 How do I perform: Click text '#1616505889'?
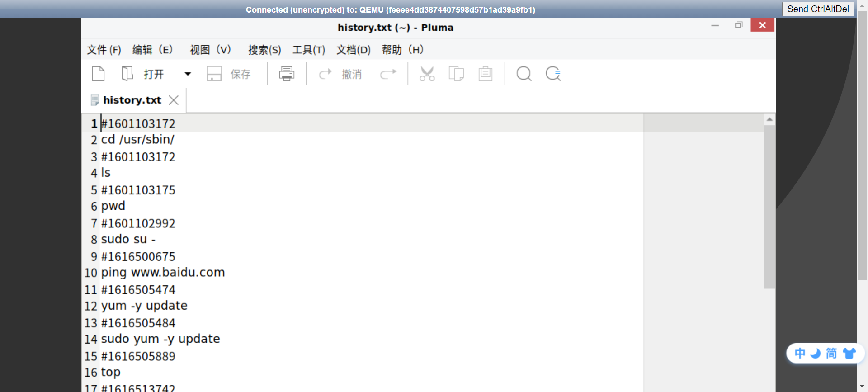138,356
